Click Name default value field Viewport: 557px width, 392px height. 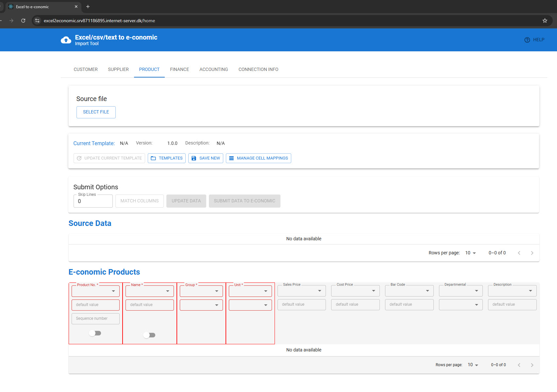150,305
